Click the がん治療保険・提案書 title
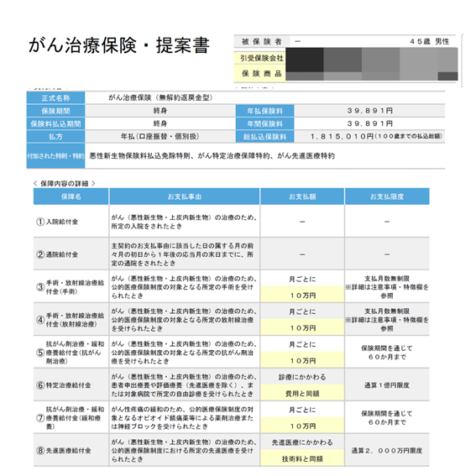Image resolution: width=476 pixels, height=476 pixels. [119, 45]
